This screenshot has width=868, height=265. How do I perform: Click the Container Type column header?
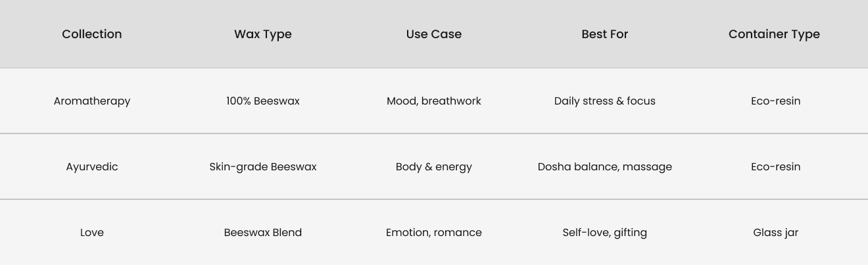tap(774, 34)
